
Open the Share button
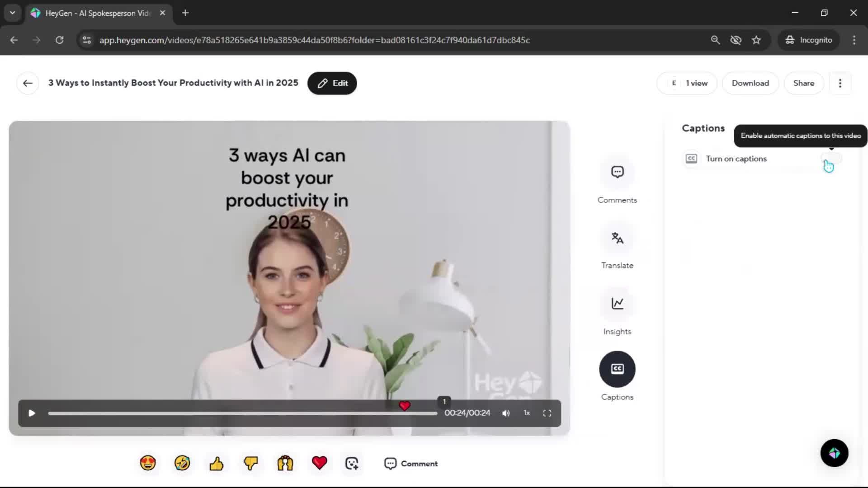point(803,83)
